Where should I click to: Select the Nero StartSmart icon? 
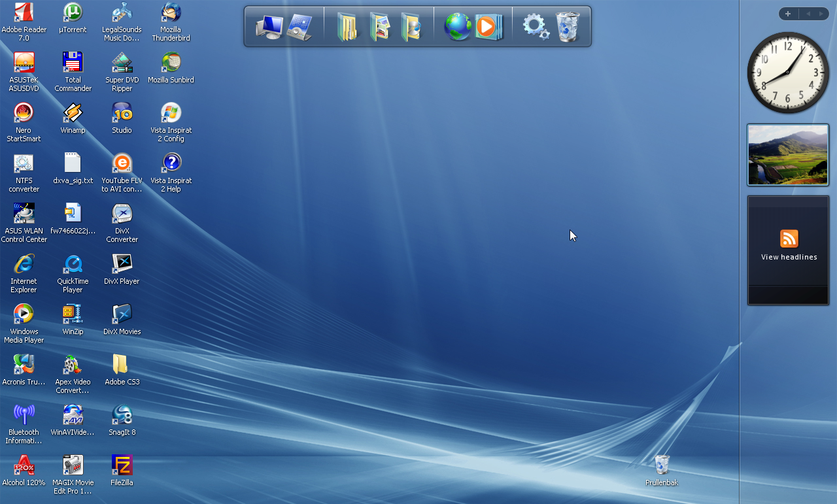coord(24,114)
